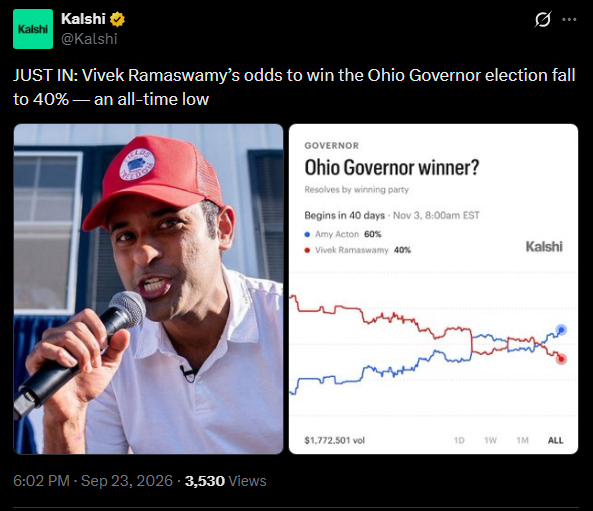Screen dimensions: 593x511
Task: Select the red endpoint marker on chart
Action: 561,359
